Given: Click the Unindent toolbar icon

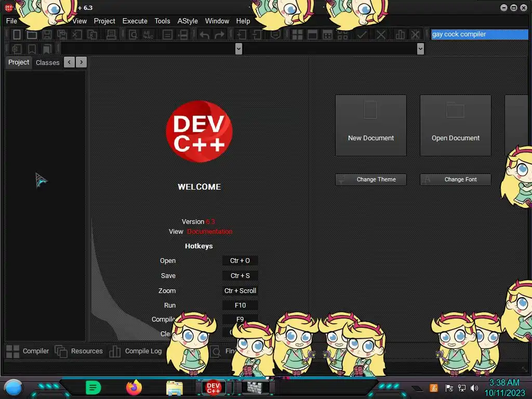Looking at the screenshot, I should 257,34.
